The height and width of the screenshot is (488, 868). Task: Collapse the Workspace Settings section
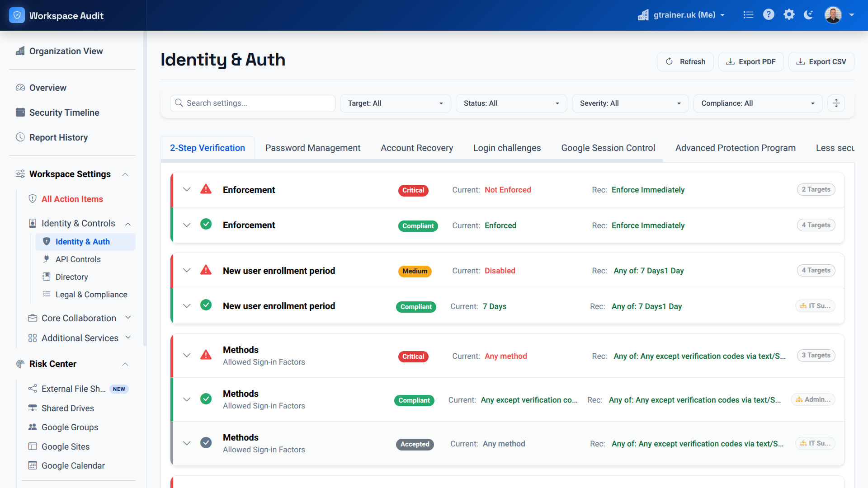click(x=125, y=174)
